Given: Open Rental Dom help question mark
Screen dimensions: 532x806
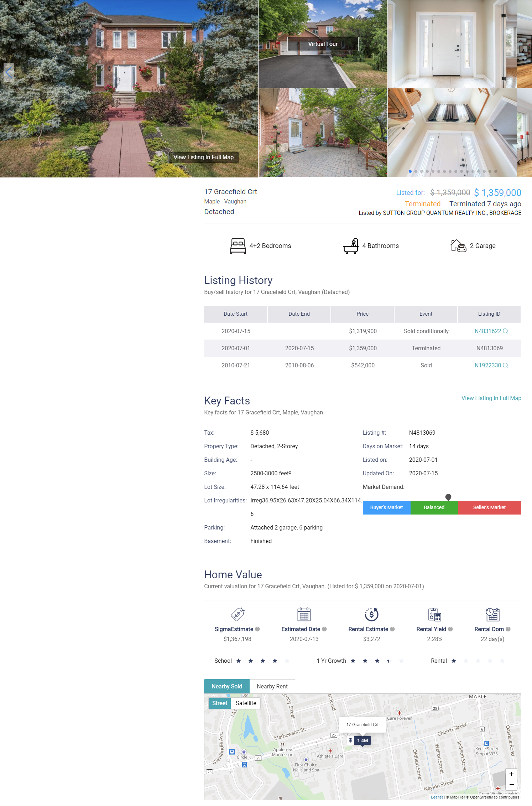Looking at the screenshot, I should point(508,629).
